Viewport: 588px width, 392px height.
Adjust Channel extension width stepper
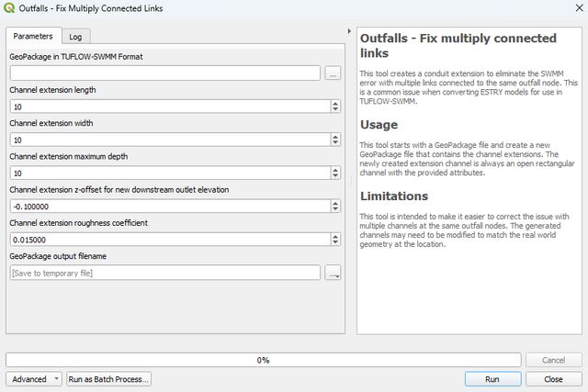tap(334, 140)
